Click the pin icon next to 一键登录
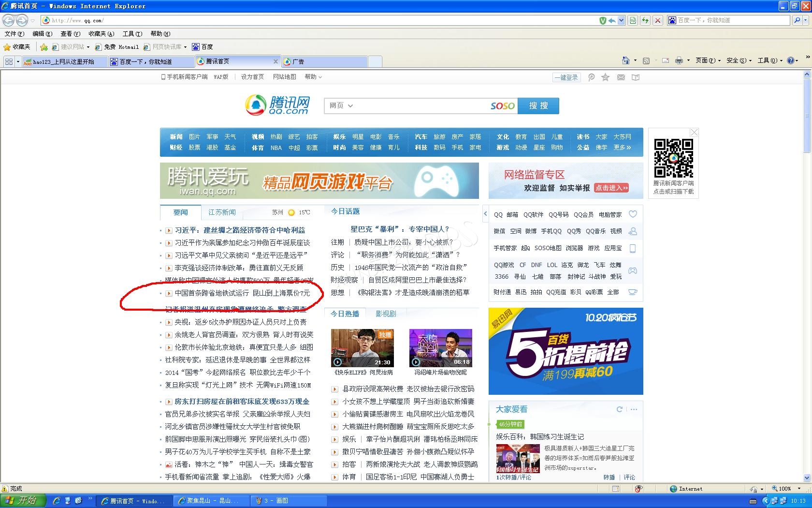Viewport: 812px width, 508px height. 591,77
